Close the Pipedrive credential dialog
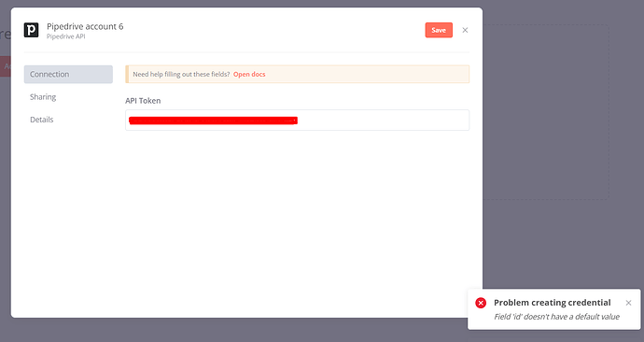644x342 pixels. tap(465, 30)
